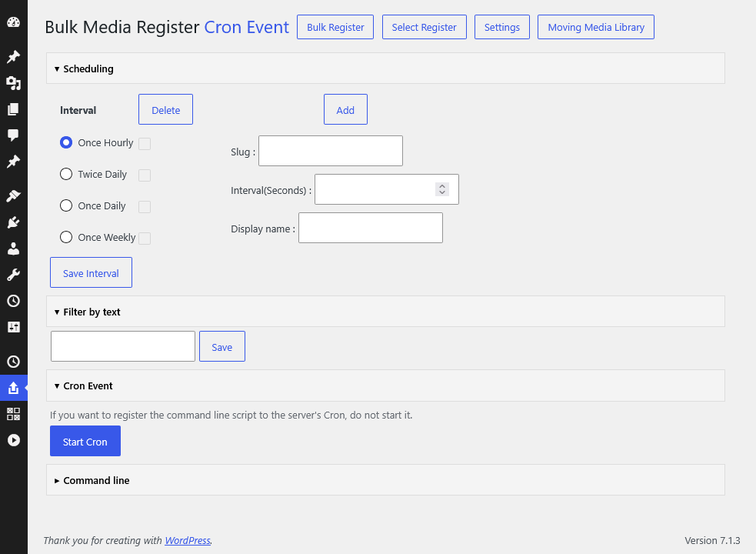This screenshot has width=756, height=554.
Task: Focus the Filter by text input box
Action: tap(123, 346)
